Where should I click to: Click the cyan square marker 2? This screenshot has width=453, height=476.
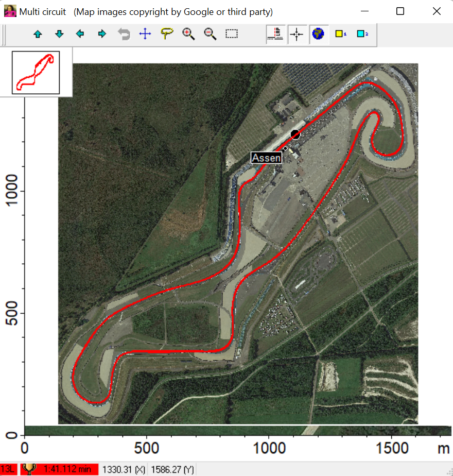[x=362, y=34]
